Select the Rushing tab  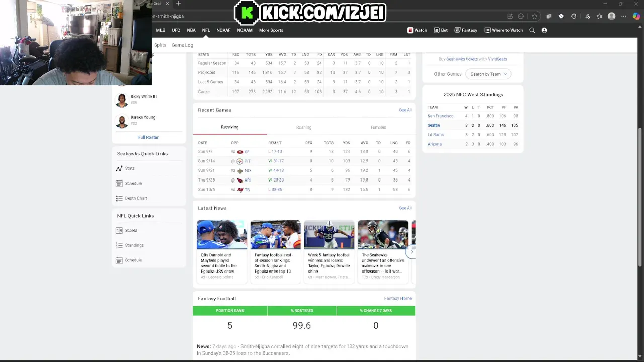tap(304, 127)
